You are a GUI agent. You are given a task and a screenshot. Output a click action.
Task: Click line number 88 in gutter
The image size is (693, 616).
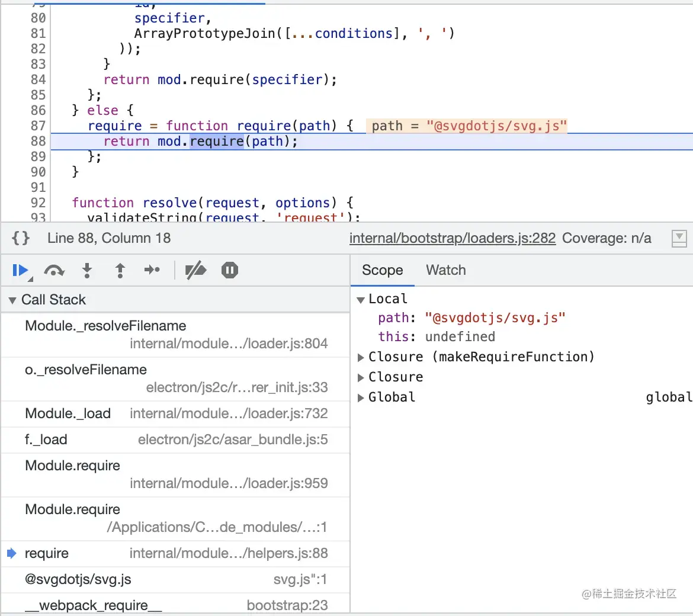[38, 142]
